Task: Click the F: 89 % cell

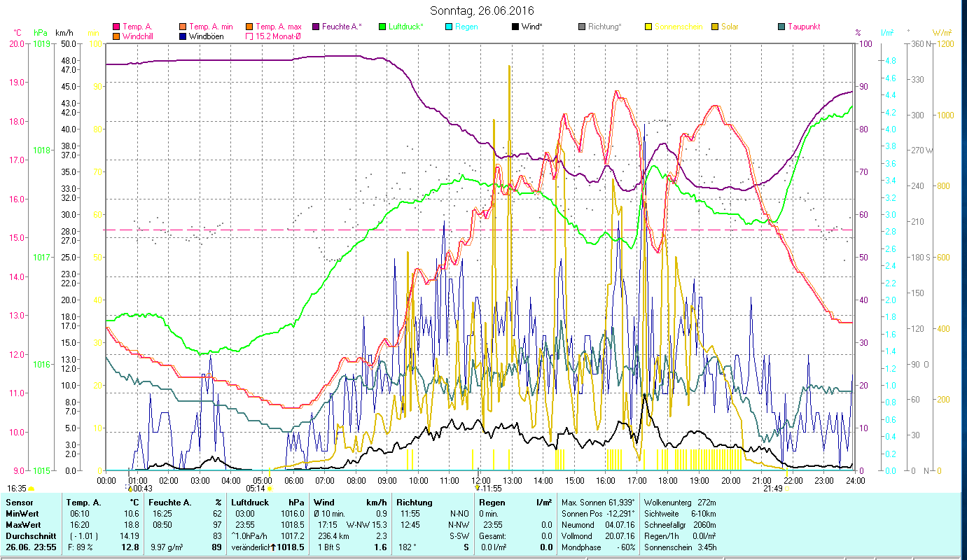Action: [x=80, y=547]
